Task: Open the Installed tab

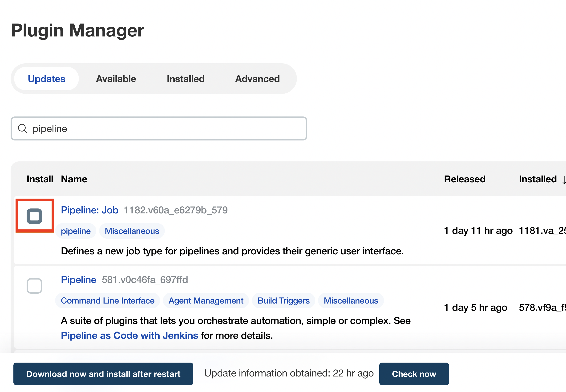Action: point(185,79)
